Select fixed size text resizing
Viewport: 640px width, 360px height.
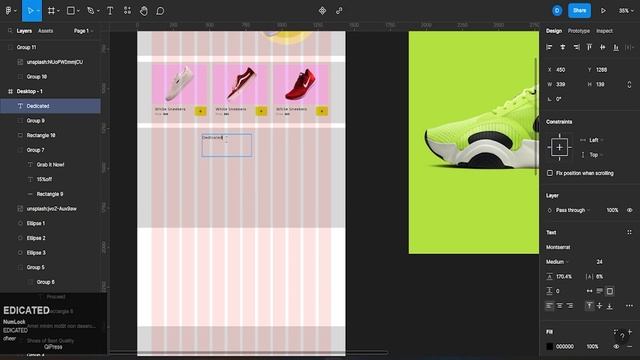pos(610,291)
